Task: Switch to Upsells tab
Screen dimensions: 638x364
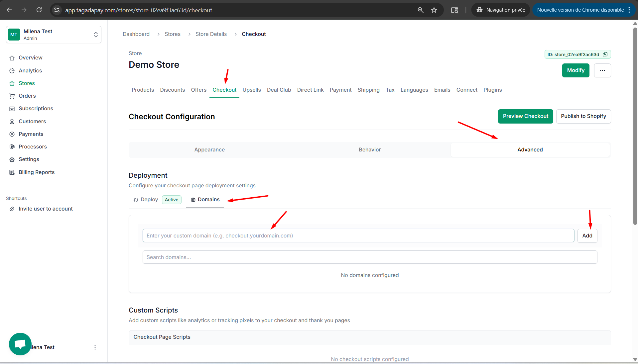Action: [x=252, y=90]
